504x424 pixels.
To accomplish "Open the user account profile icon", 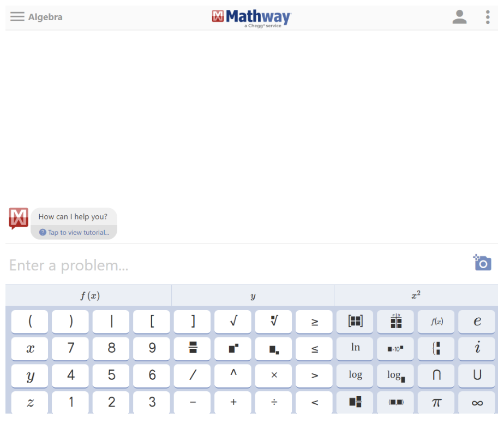I will [x=459, y=17].
